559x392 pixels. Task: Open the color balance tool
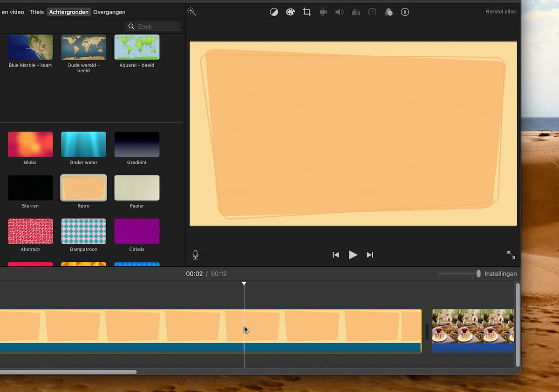coord(274,12)
